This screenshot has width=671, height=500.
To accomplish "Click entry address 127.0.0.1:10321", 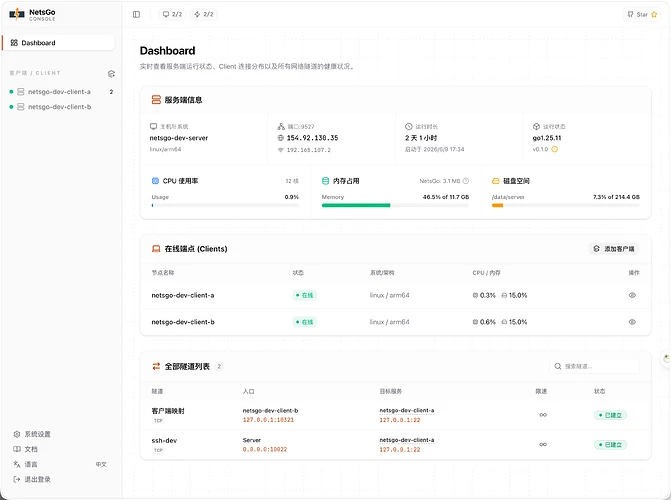I will click(268, 420).
